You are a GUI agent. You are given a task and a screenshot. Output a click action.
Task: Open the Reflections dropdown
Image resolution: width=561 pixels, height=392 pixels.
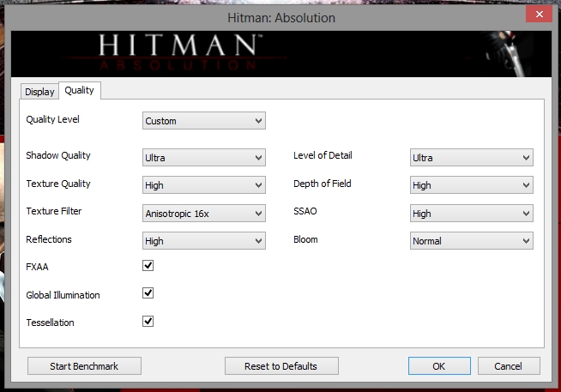[x=204, y=241]
